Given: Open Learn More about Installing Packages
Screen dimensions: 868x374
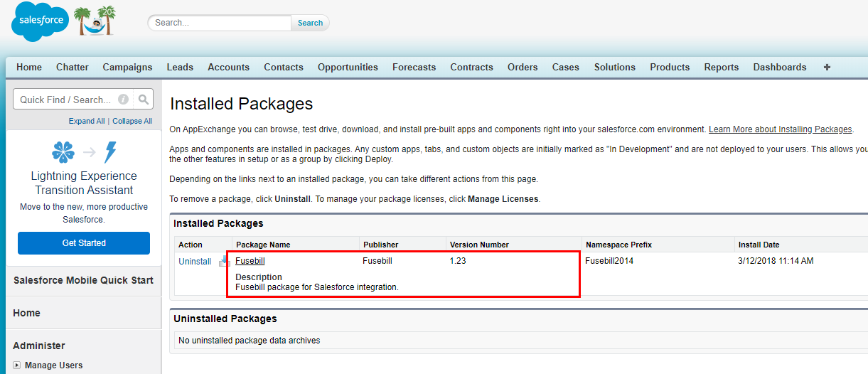Looking at the screenshot, I should 780,129.
